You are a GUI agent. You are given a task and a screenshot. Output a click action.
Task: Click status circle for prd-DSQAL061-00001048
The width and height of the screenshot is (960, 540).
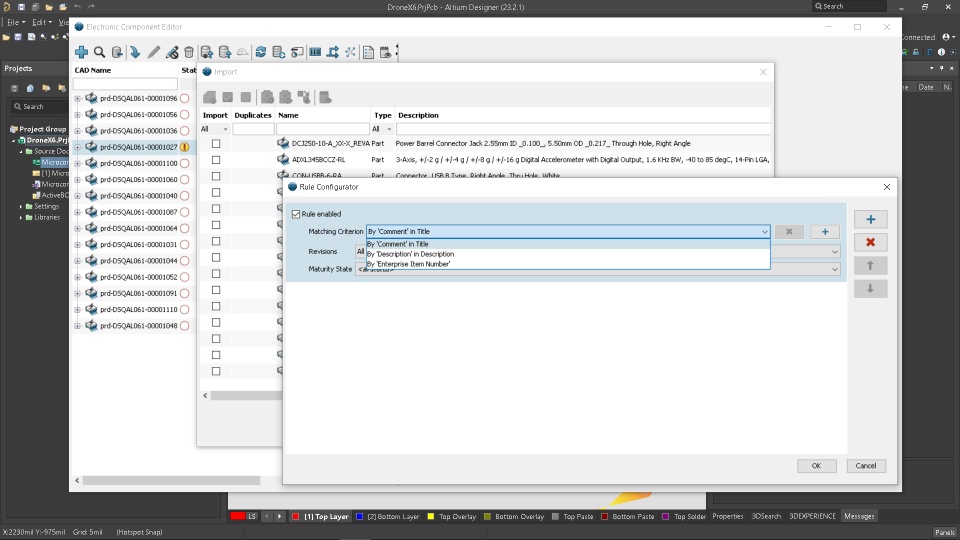click(x=184, y=326)
